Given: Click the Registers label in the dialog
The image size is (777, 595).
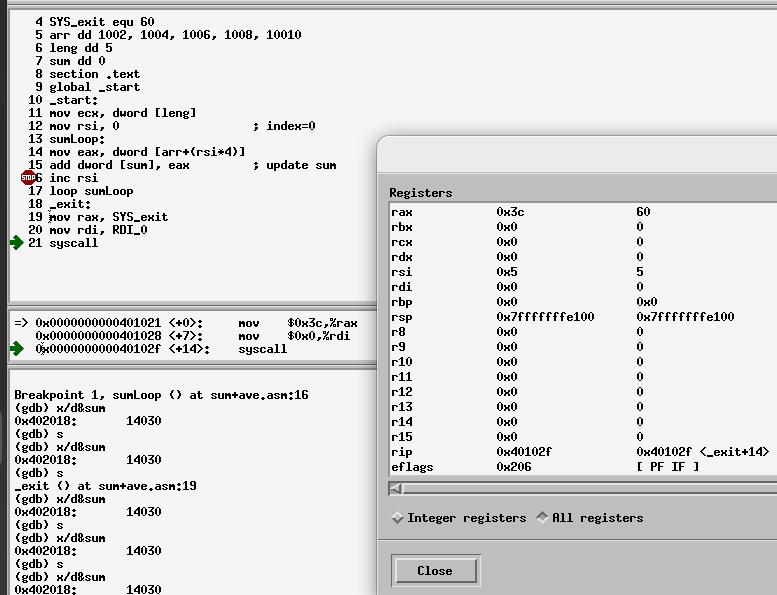Looking at the screenshot, I should (x=421, y=193).
